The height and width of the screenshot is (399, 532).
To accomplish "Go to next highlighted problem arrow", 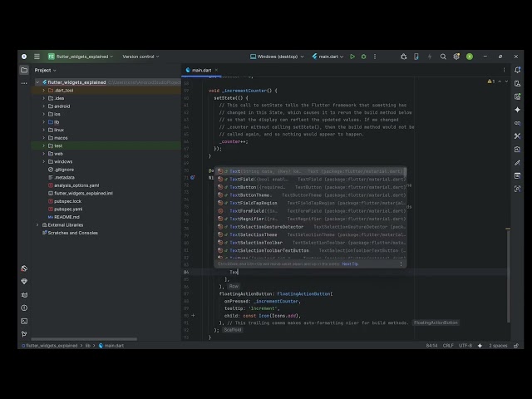I will tap(506, 81).
